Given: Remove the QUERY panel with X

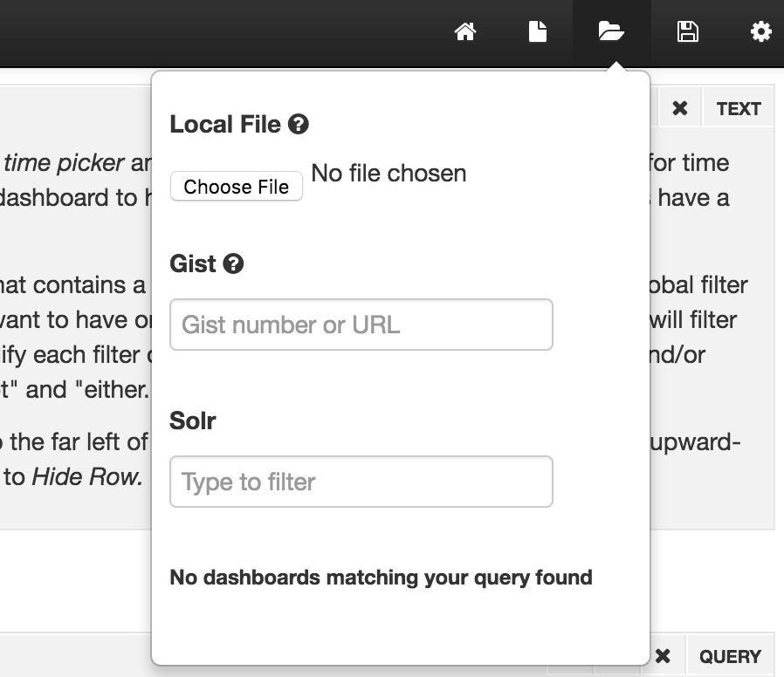Looking at the screenshot, I should click(663, 657).
